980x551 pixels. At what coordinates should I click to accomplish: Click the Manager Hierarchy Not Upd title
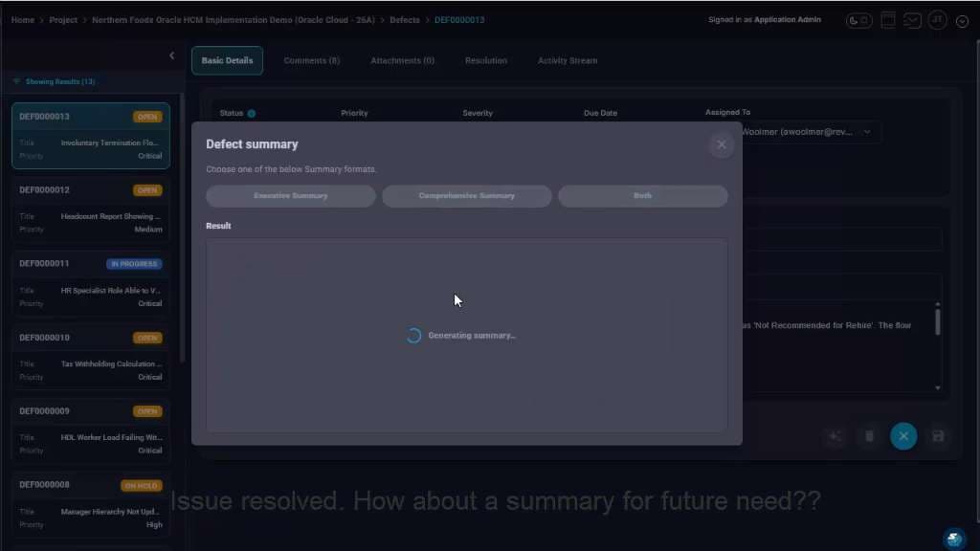tap(110, 512)
